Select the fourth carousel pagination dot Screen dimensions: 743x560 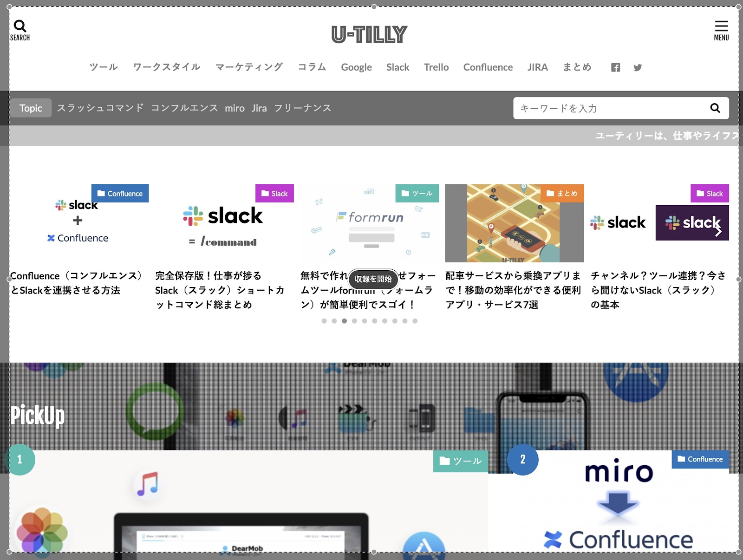(x=354, y=321)
